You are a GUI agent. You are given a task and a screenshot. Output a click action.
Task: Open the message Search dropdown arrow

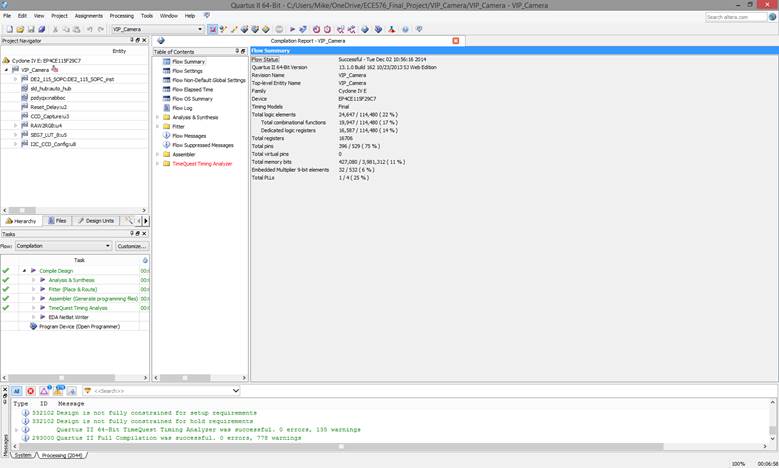236,391
